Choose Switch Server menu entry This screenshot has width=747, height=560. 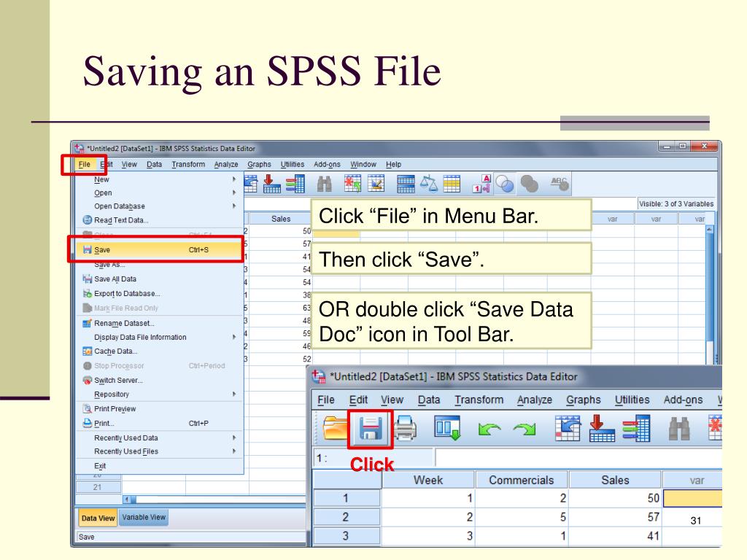(x=160, y=380)
